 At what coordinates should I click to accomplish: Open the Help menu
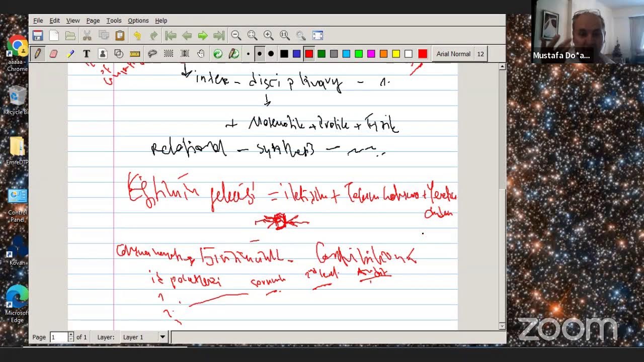(161, 21)
